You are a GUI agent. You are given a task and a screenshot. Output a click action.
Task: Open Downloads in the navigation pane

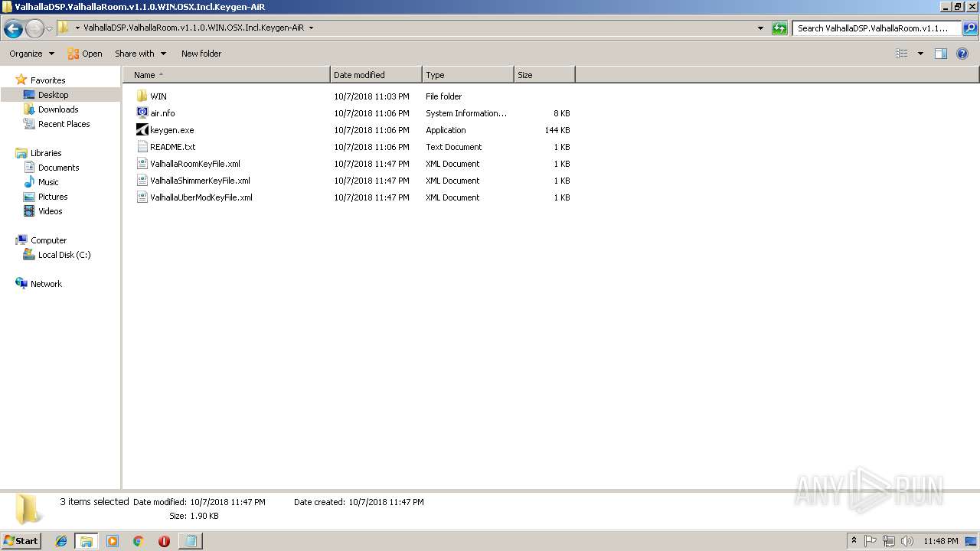coord(58,109)
